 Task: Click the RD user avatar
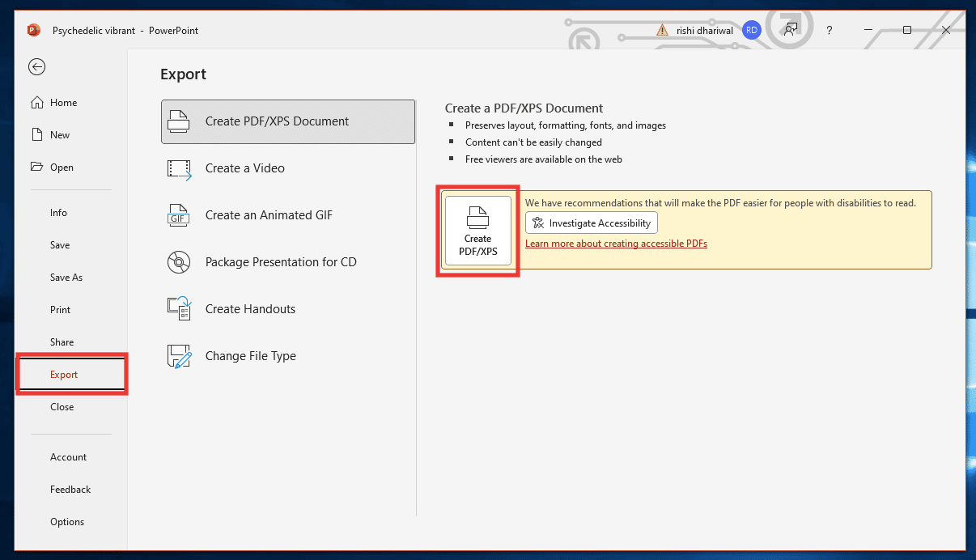(x=751, y=29)
